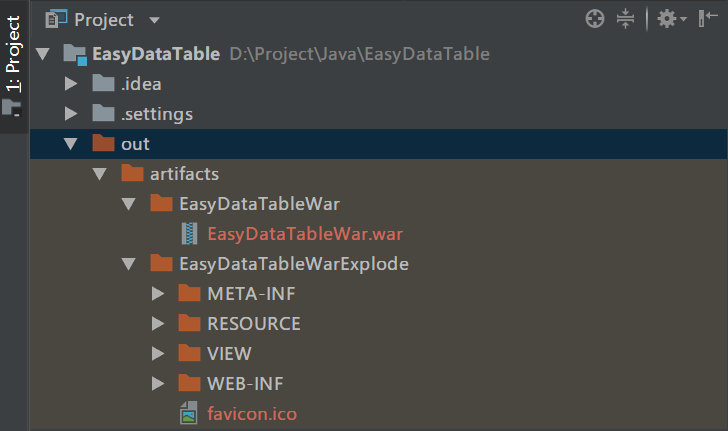Viewport: 728px width, 431px height.
Task: Expand the .settings folder
Action: coord(70,114)
